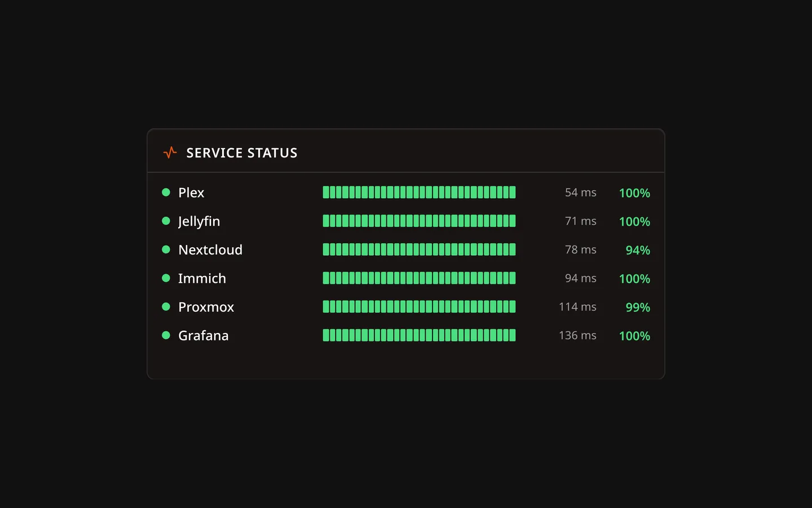Select the Jellyfin service name
Screen dimensions: 812x508
199,221
